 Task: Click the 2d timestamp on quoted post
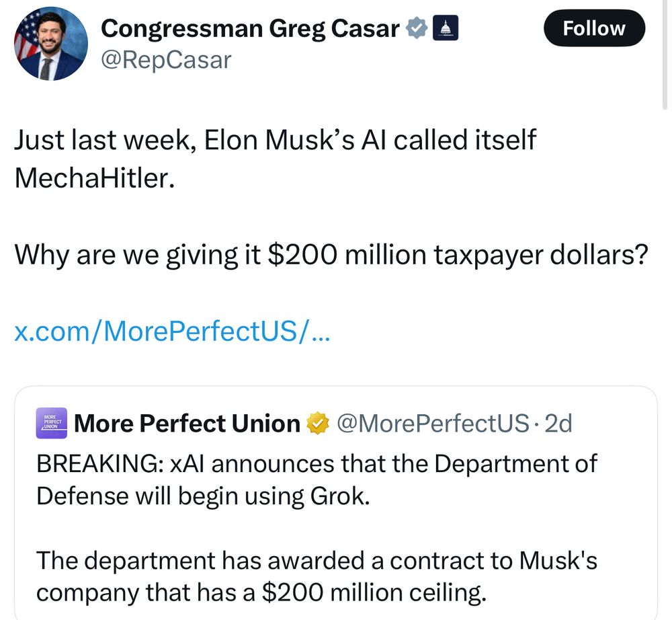pyautogui.click(x=558, y=424)
